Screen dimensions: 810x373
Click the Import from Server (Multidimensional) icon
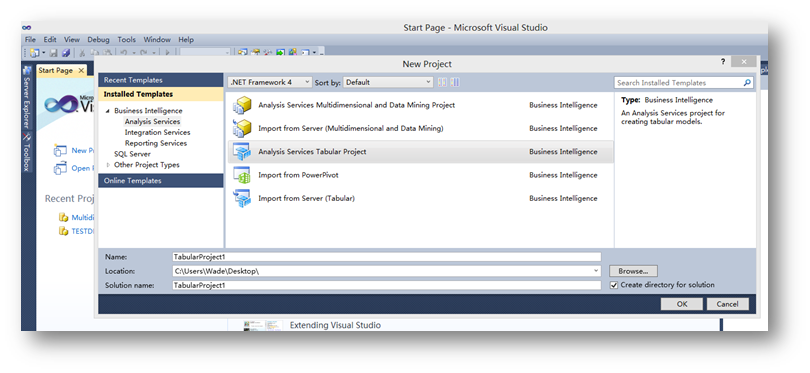[242, 128]
